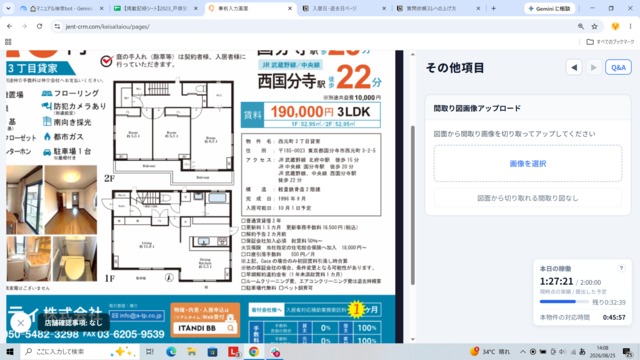The width and height of the screenshot is (640, 360).
Task: Open the zoom magnifier icon in address bar
Action: pos(581,26)
